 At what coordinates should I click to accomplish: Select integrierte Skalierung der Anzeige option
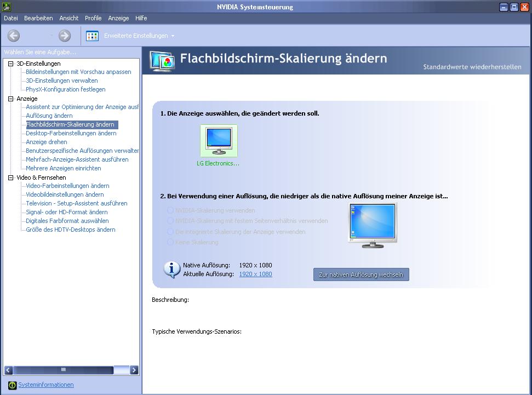tap(170, 232)
